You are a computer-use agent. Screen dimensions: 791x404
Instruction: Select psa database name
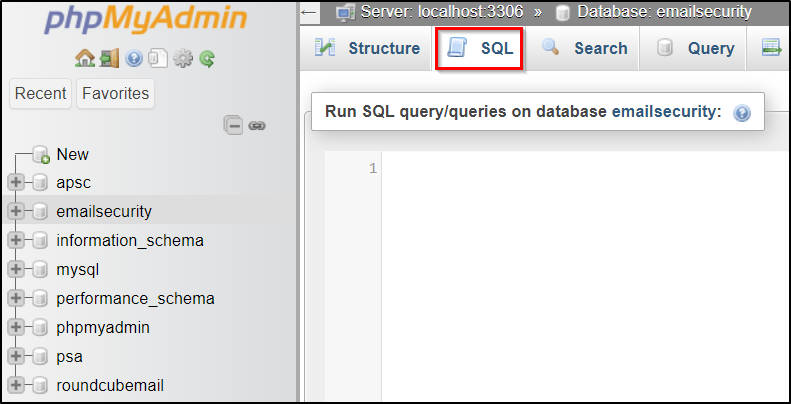coord(70,357)
